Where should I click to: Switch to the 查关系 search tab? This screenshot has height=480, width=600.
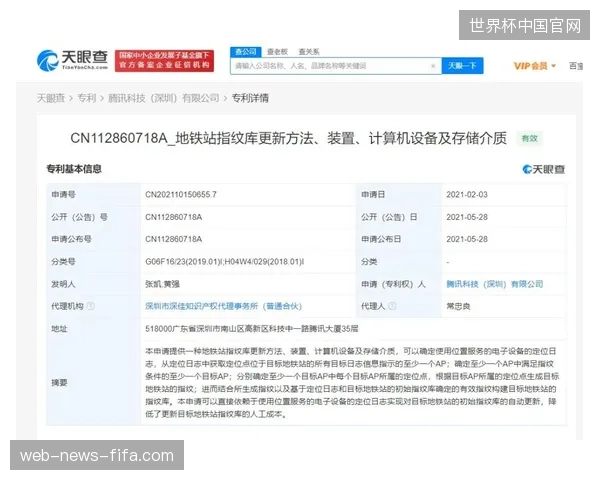(x=309, y=52)
